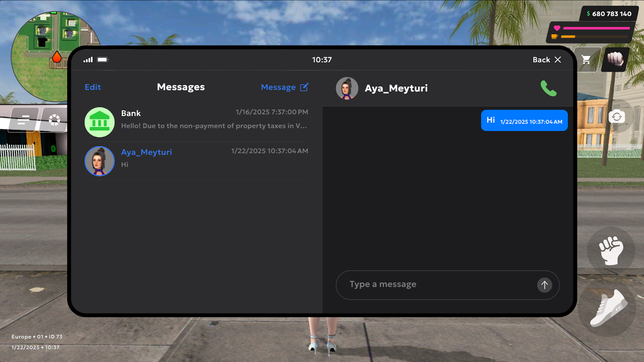Tap the punch action button
644x362 pixels.
point(611,251)
